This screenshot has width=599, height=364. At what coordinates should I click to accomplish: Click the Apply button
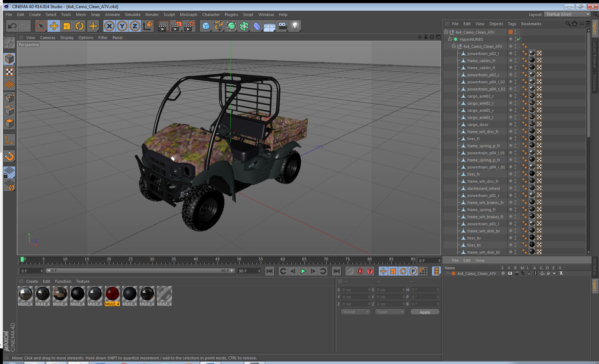click(x=425, y=312)
